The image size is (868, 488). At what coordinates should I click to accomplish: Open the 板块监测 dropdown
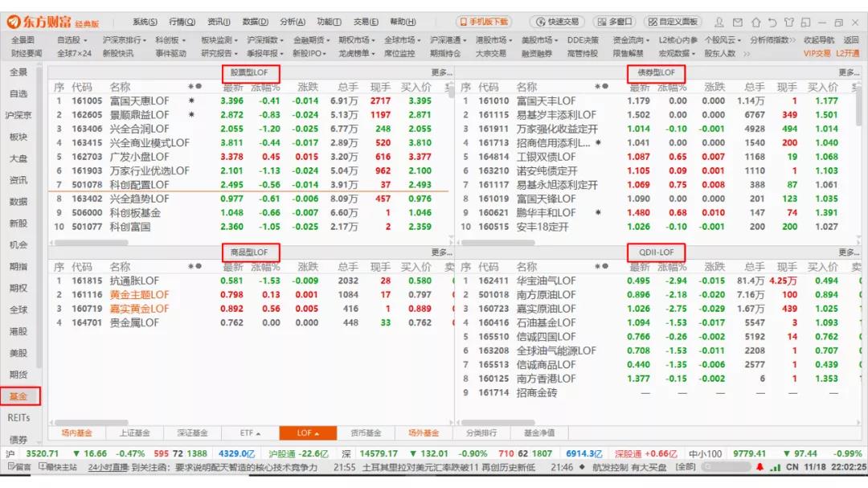(x=219, y=40)
